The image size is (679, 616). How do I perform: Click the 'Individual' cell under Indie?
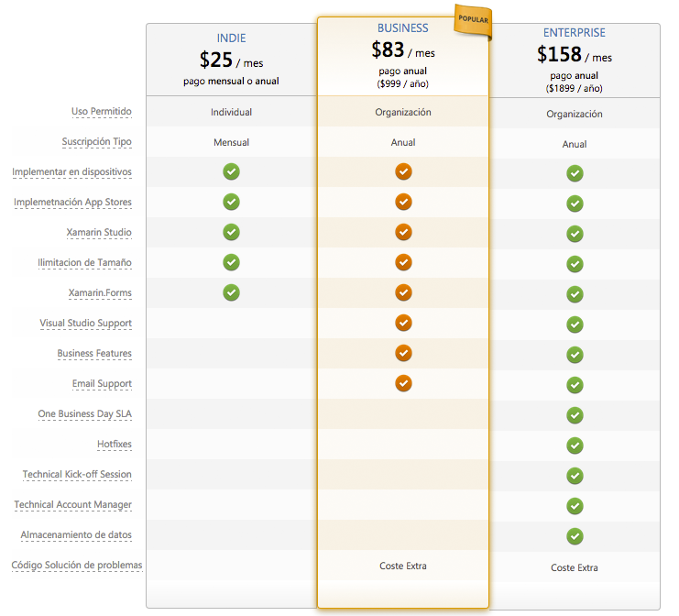click(x=231, y=112)
